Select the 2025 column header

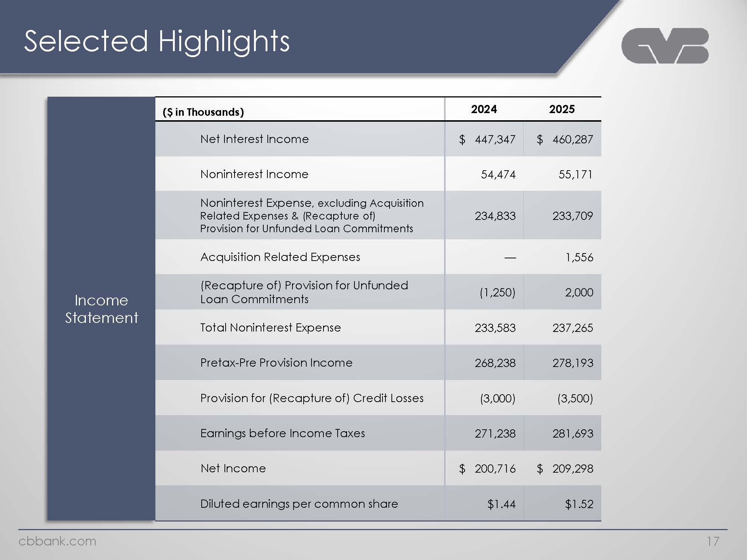[561, 109]
